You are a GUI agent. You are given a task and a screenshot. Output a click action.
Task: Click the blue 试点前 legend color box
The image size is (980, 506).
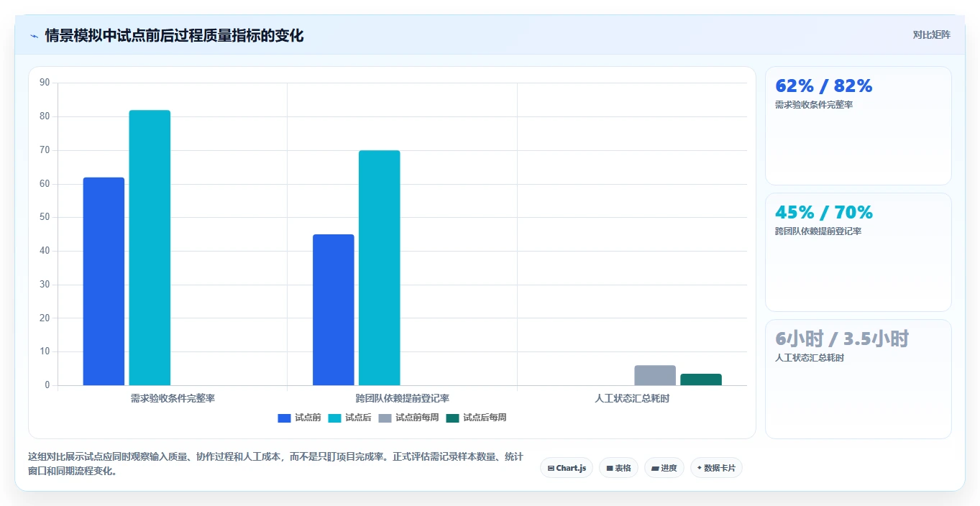coord(284,418)
